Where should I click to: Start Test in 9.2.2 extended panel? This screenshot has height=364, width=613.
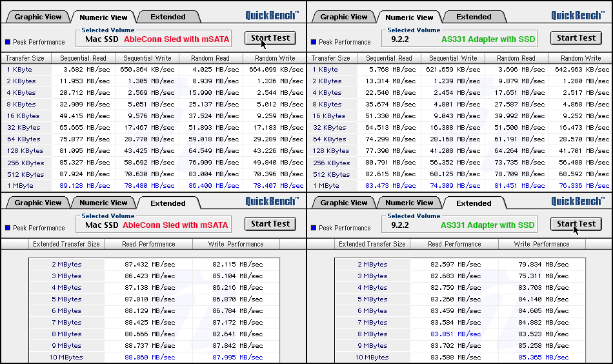[x=576, y=224]
